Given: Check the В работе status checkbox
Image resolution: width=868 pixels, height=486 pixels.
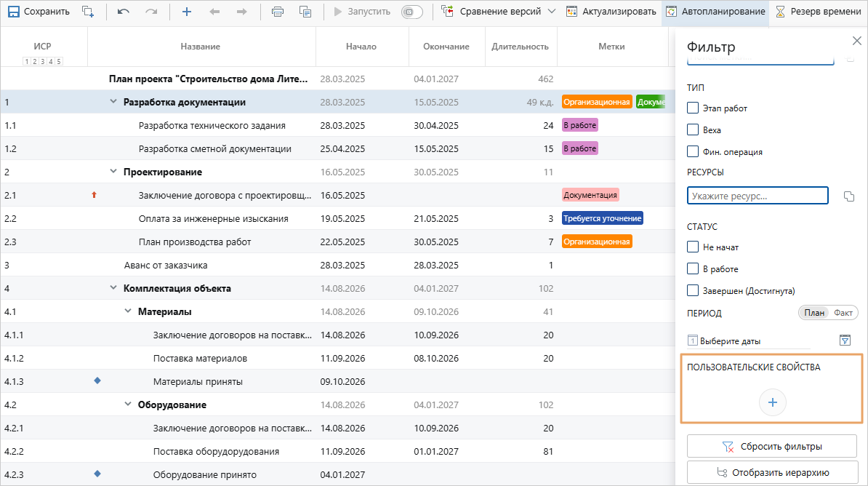Looking at the screenshot, I should (x=693, y=268).
